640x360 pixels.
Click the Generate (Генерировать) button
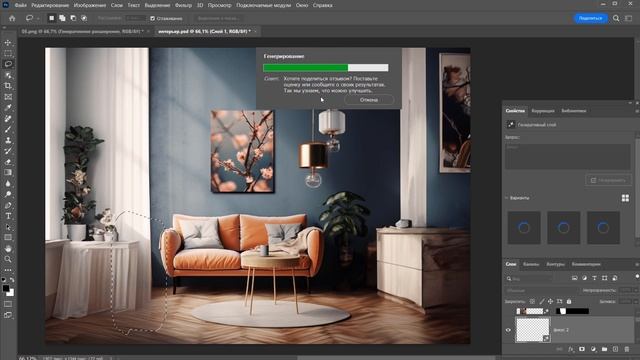point(608,180)
